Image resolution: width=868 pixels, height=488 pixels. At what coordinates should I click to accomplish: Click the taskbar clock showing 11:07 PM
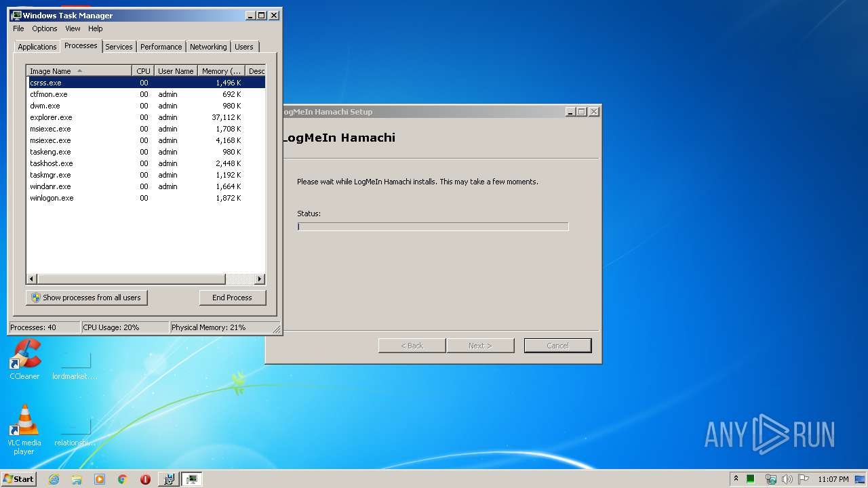click(x=833, y=479)
